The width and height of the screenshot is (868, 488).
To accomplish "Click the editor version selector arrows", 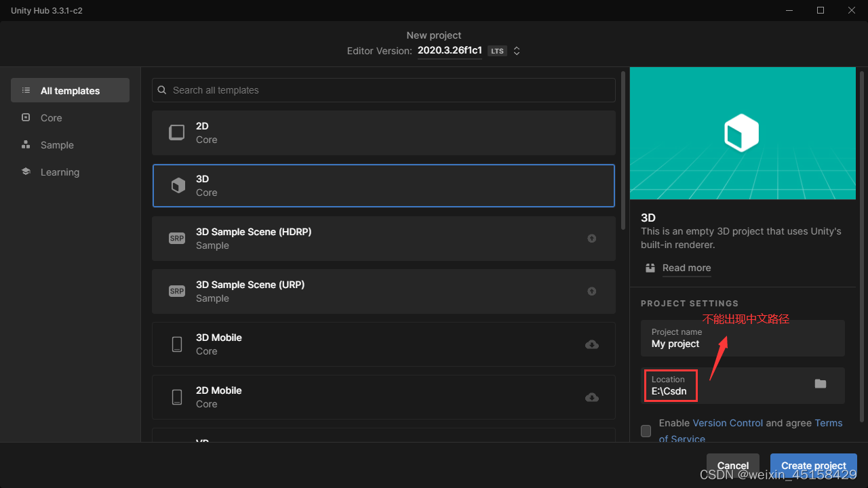I will [x=517, y=51].
